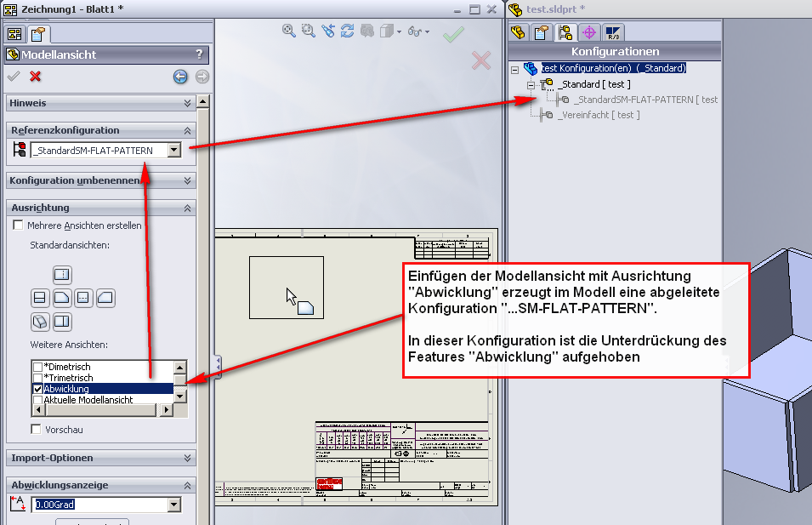Uncheck the Abwicklung view option
The image size is (812, 525).
37,389
